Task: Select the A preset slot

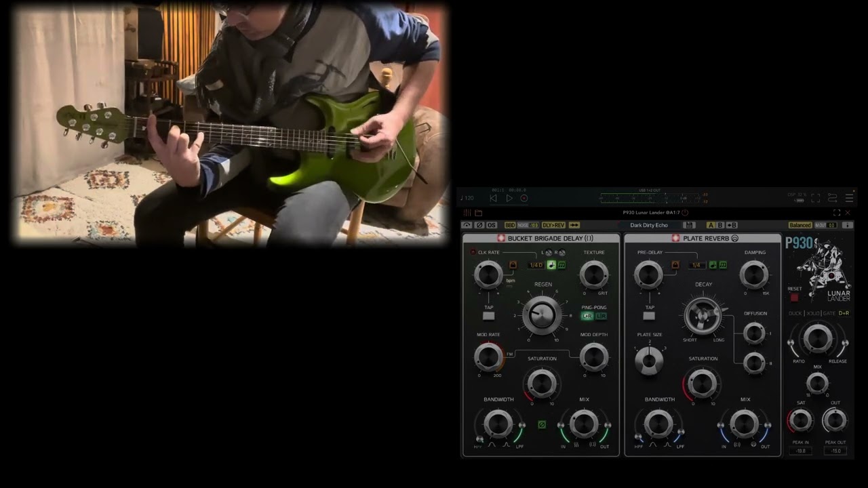Action: (711, 225)
